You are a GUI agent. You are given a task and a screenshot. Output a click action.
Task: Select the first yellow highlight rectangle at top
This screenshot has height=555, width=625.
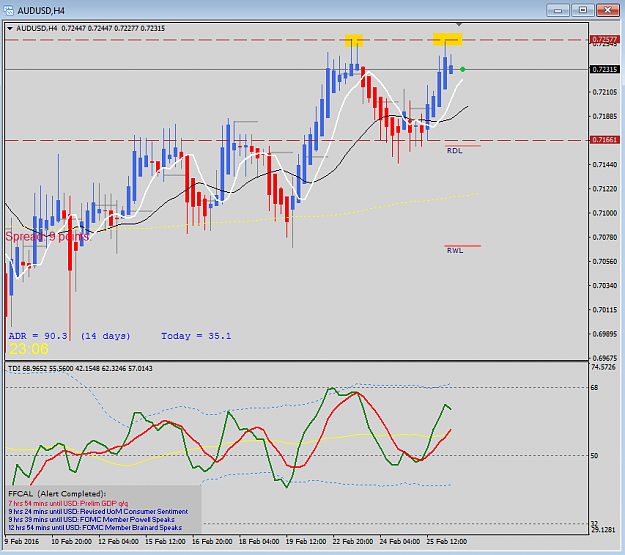point(354,40)
